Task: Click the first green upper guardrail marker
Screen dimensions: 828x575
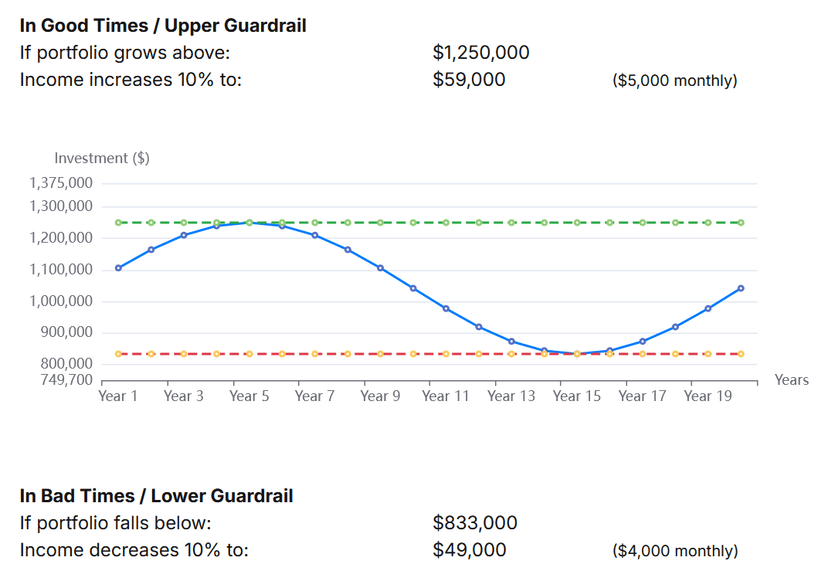Action: 118,222
